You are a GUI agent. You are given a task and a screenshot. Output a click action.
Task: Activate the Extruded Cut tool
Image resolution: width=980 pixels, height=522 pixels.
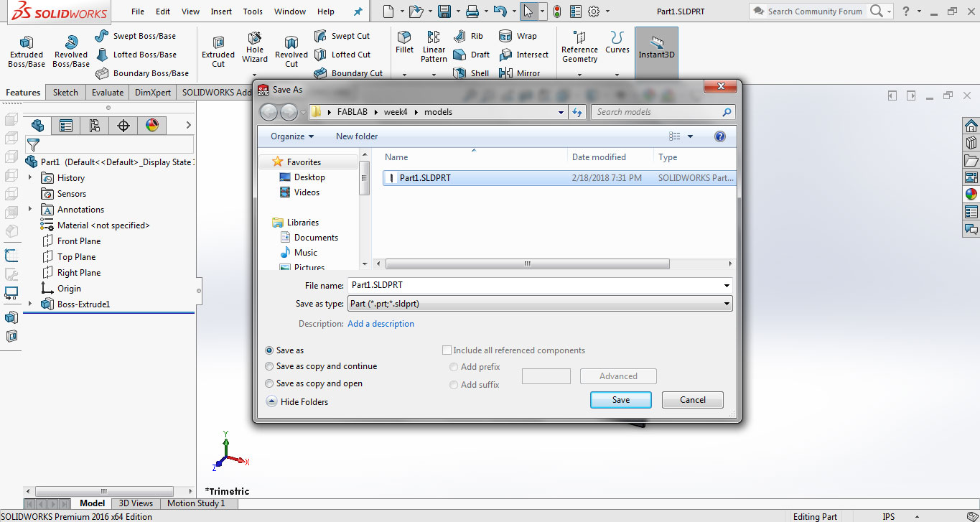(218, 51)
